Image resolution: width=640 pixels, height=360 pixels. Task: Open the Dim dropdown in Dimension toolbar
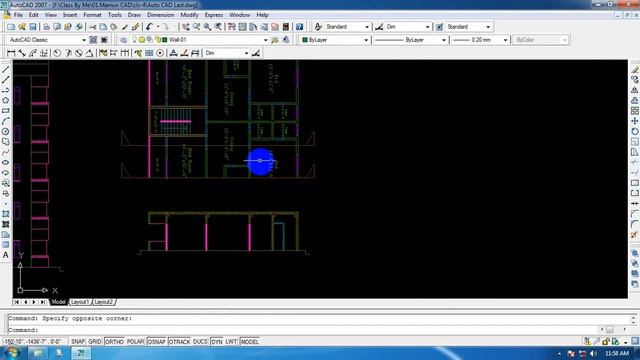point(227,53)
